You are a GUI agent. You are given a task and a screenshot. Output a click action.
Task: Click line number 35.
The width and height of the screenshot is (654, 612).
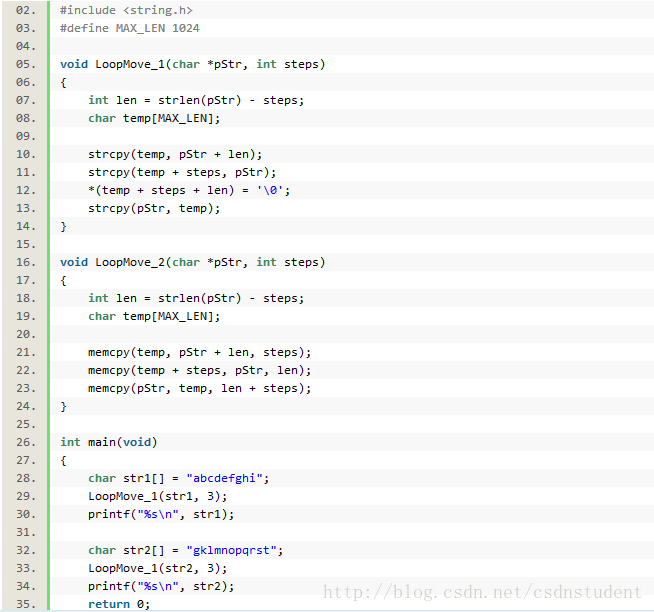[x=25, y=604]
